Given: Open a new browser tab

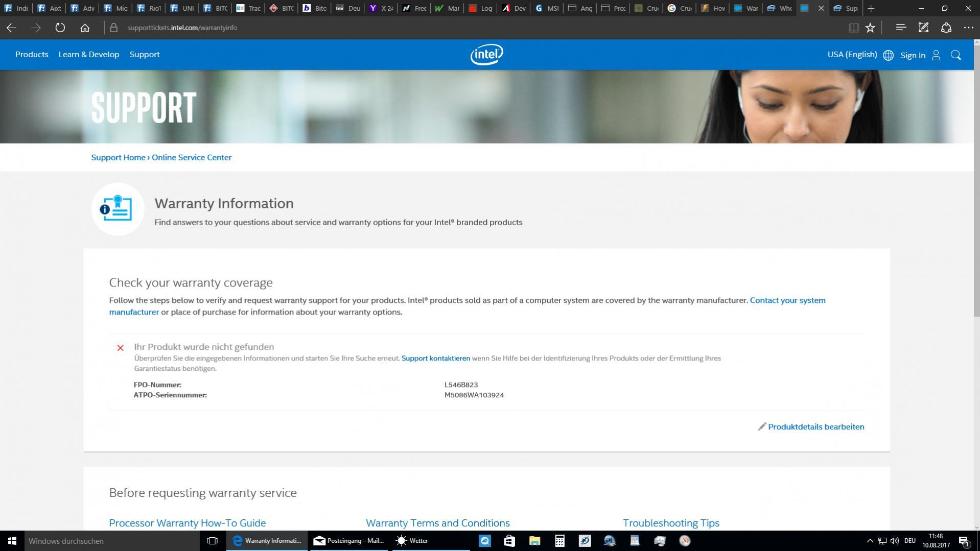Looking at the screenshot, I should point(871,8).
